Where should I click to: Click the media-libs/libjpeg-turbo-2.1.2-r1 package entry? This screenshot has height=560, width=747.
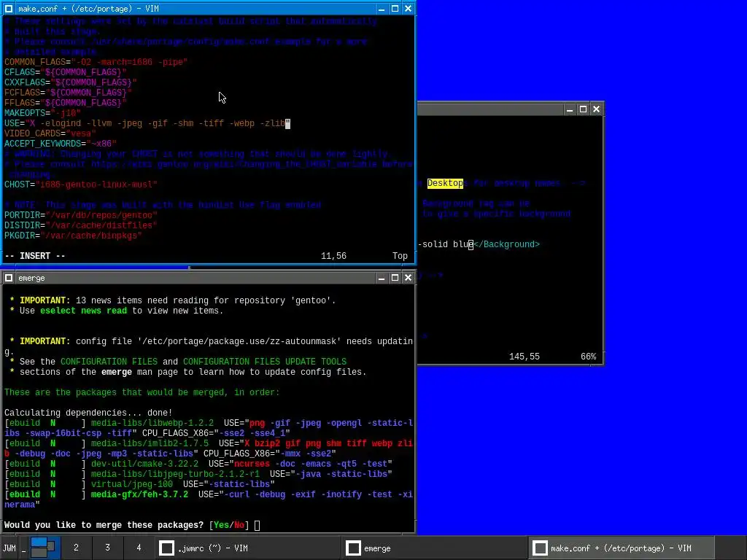[x=175, y=474]
